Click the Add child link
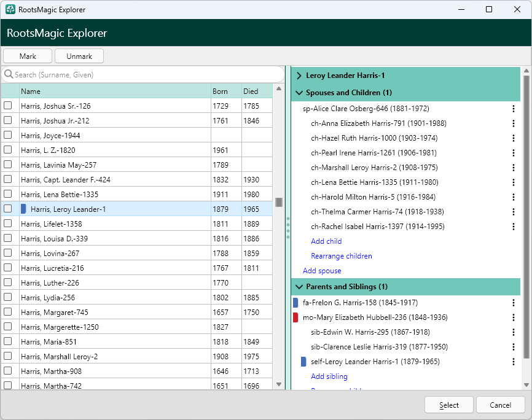Image resolution: width=532 pixels, height=420 pixels. [326, 241]
